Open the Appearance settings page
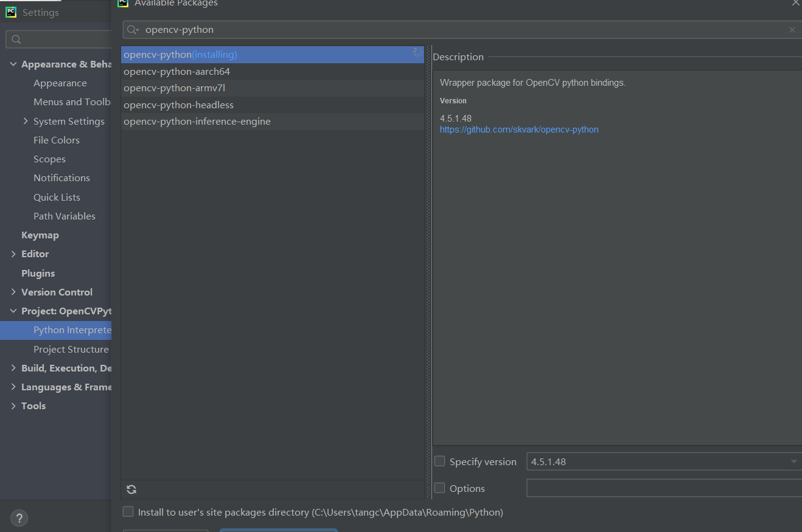The width and height of the screenshot is (802, 532). pyautogui.click(x=60, y=83)
